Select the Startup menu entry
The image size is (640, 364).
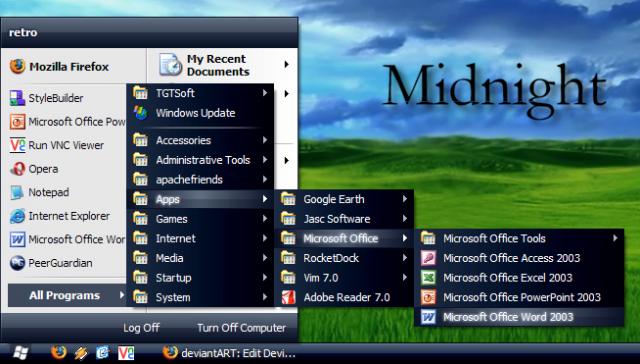click(x=200, y=277)
